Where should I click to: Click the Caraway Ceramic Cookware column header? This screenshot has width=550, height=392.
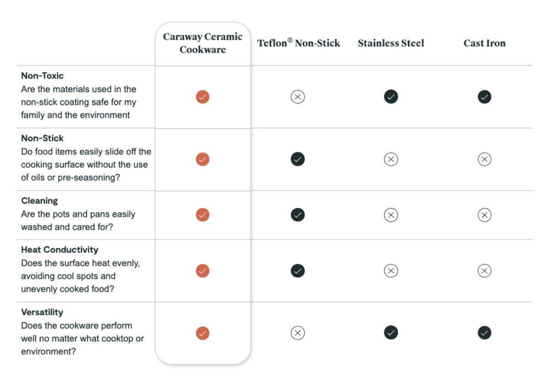(x=203, y=43)
